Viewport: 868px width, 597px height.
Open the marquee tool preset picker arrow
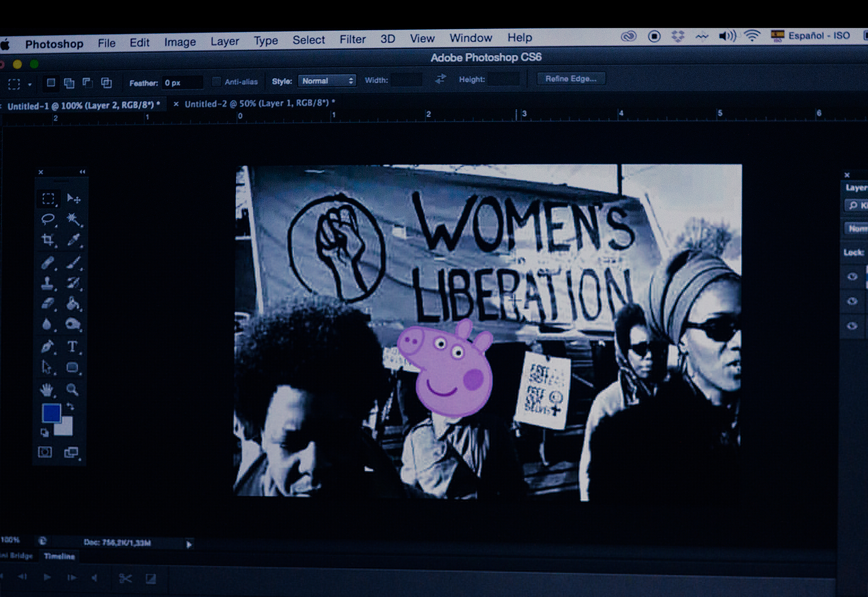pyautogui.click(x=30, y=84)
